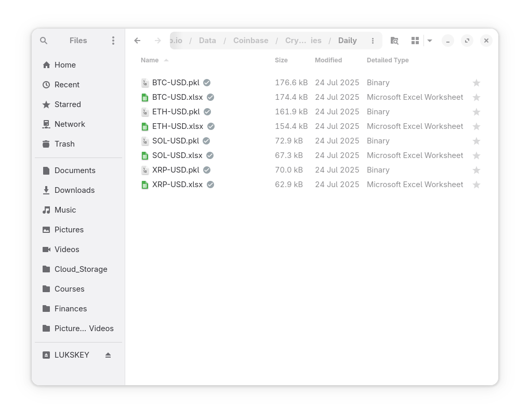Viewport: 530px width, 420px height.
Task: Open the path bar overflow menu
Action: click(x=373, y=40)
